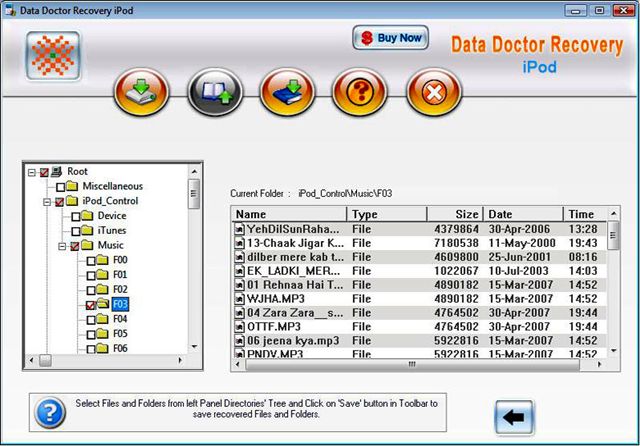Screen dimensions: 640x446
Task: Collapse the Root tree node
Action: (31, 173)
